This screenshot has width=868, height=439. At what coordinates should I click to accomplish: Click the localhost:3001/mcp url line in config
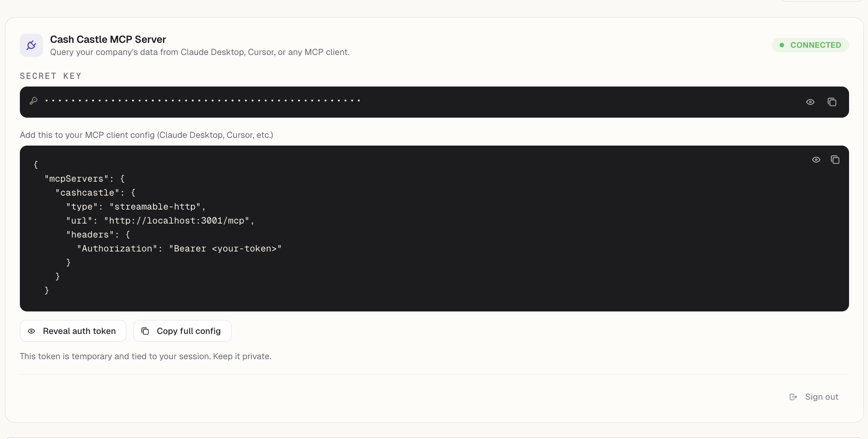click(160, 220)
